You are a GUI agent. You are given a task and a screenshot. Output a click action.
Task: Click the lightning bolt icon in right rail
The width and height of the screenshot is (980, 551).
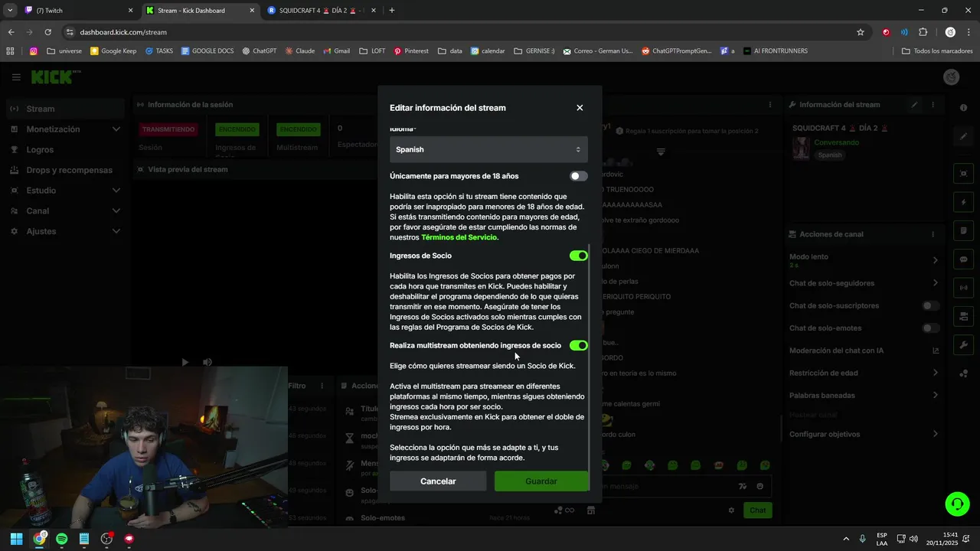pos(964,202)
